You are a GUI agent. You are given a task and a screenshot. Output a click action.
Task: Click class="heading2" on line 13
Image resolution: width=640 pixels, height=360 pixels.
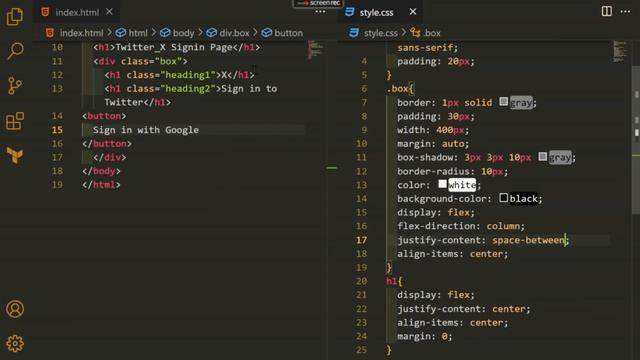click(x=171, y=89)
